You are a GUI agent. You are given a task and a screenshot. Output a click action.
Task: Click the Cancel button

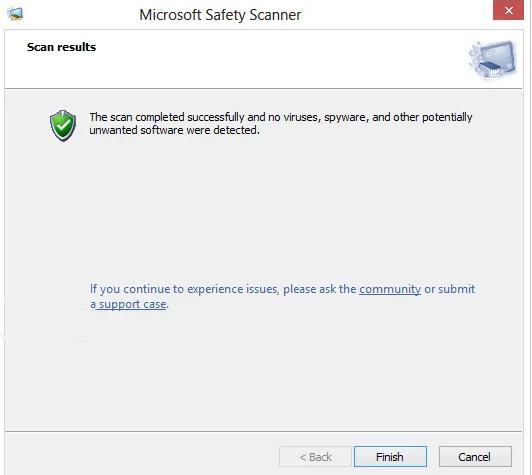tap(475, 457)
